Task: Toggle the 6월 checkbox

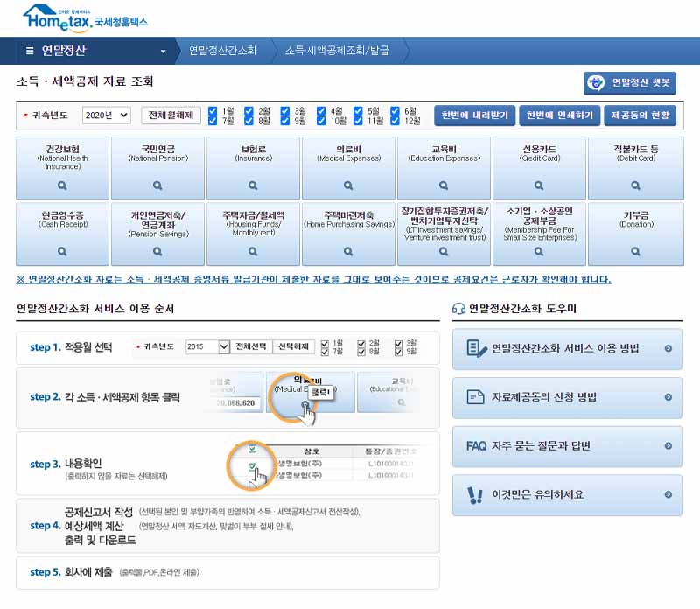Action: [x=395, y=111]
